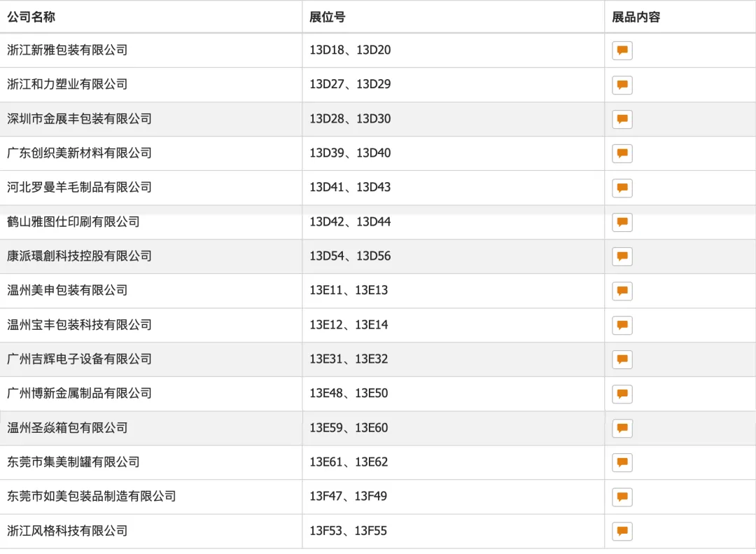Select company name 温州美申包装有限公司

[67, 290]
